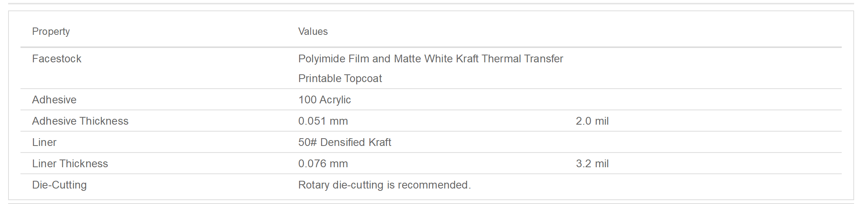Click the 100 Acrylic value
Screen dimensions: 868x204
click(x=324, y=100)
